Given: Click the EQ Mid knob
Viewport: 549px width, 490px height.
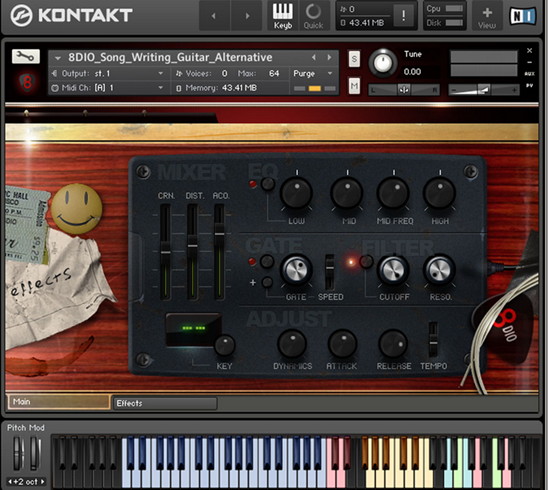Looking at the screenshot, I should (347, 193).
